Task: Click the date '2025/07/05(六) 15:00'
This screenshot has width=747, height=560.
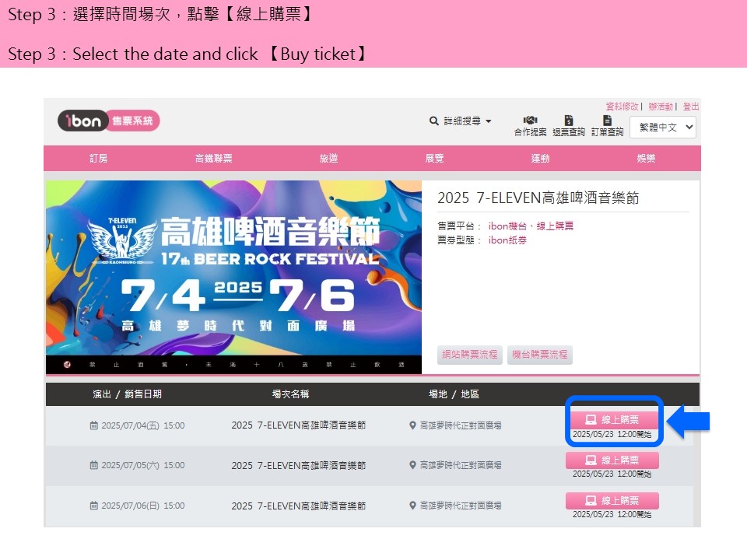Action: (x=143, y=465)
